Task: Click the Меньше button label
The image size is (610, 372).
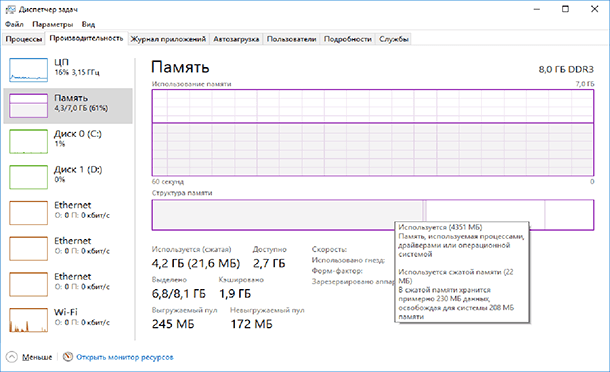Action: coord(37,357)
